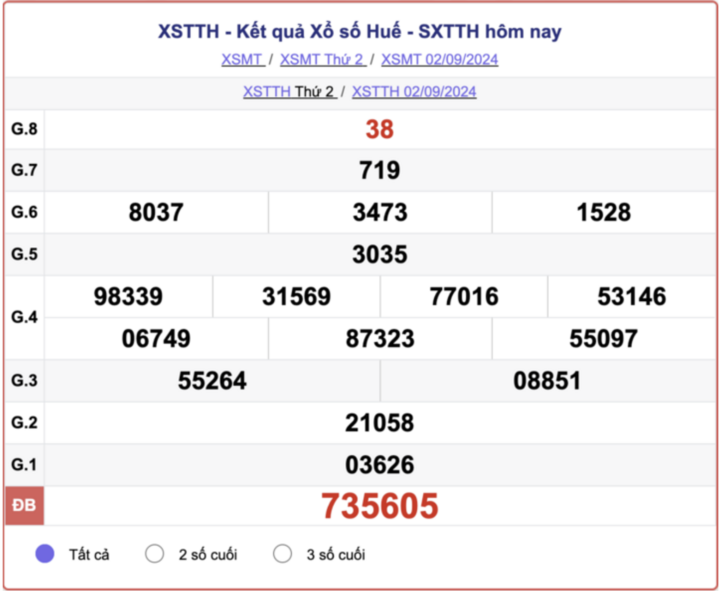Open the XSTTH 02/09/2024 link
Screen dimensions: 720x591
coord(414,92)
